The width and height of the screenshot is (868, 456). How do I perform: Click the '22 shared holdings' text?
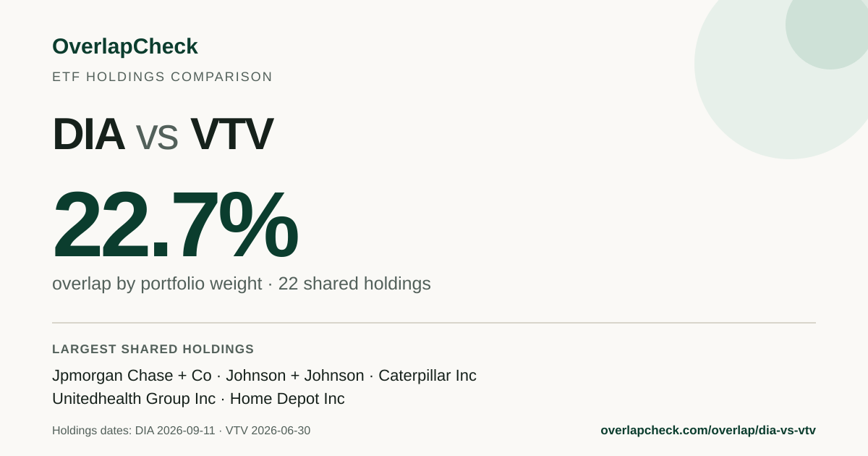(x=354, y=284)
